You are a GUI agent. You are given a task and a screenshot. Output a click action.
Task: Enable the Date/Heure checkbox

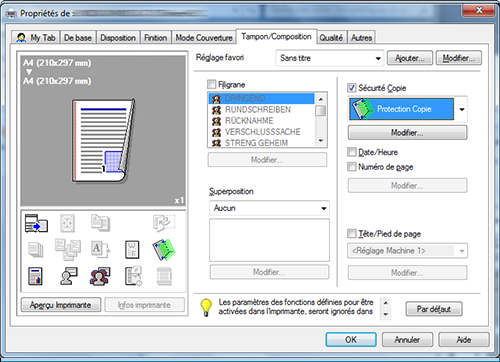click(352, 152)
